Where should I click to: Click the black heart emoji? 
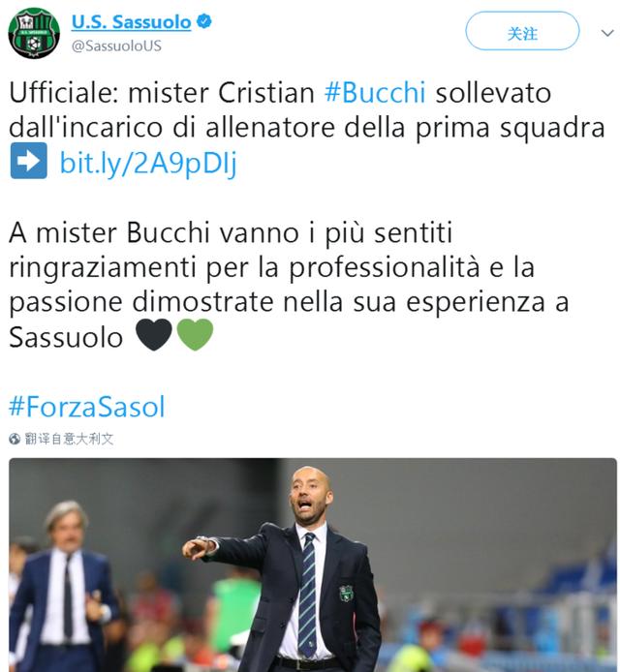pyautogui.click(x=154, y=335)
